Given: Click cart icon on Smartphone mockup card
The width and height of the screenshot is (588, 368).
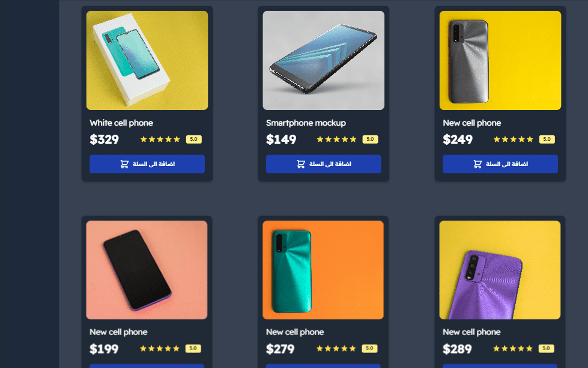Looking at the screenshot, I should [301, 164].
